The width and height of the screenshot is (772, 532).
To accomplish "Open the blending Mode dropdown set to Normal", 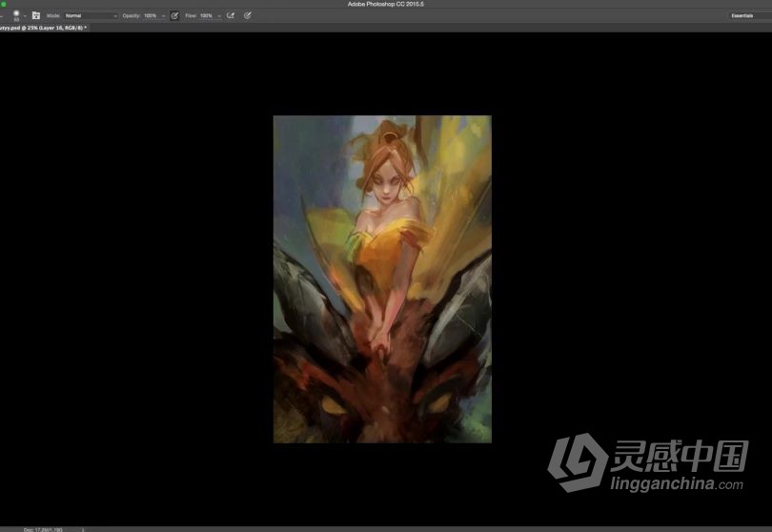I will tap(91, 16).
